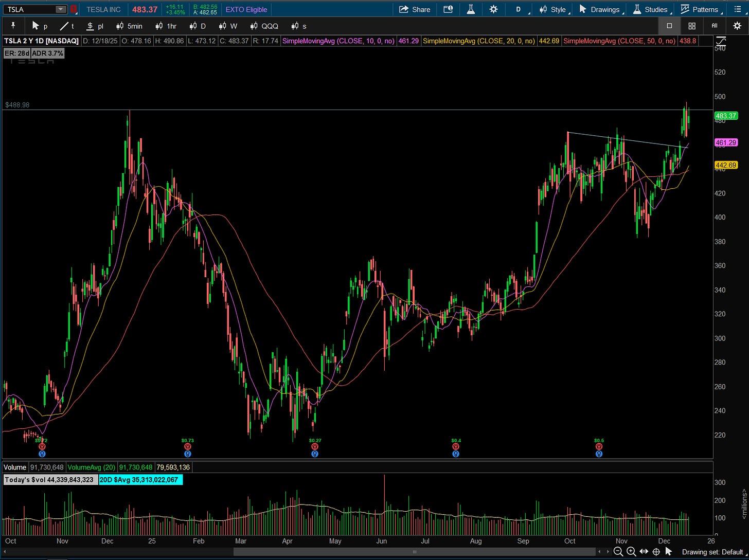Click the pin icon on the drawing toolbar

(13, 26)
